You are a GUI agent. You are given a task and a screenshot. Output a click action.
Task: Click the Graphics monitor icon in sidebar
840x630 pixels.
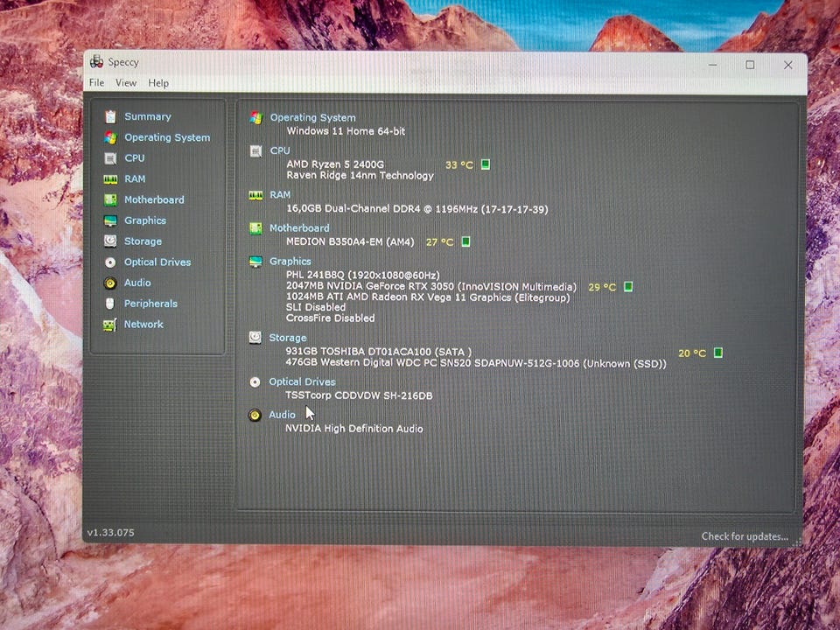[110, 220]
